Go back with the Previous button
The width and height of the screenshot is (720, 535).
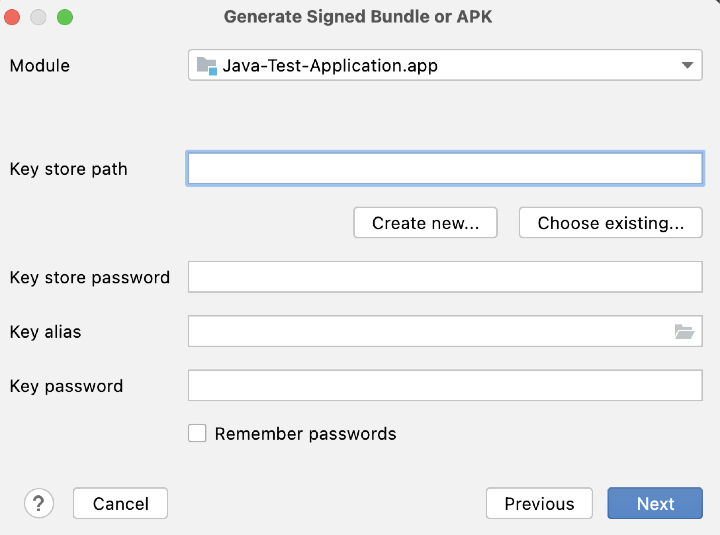pos(539,504)
